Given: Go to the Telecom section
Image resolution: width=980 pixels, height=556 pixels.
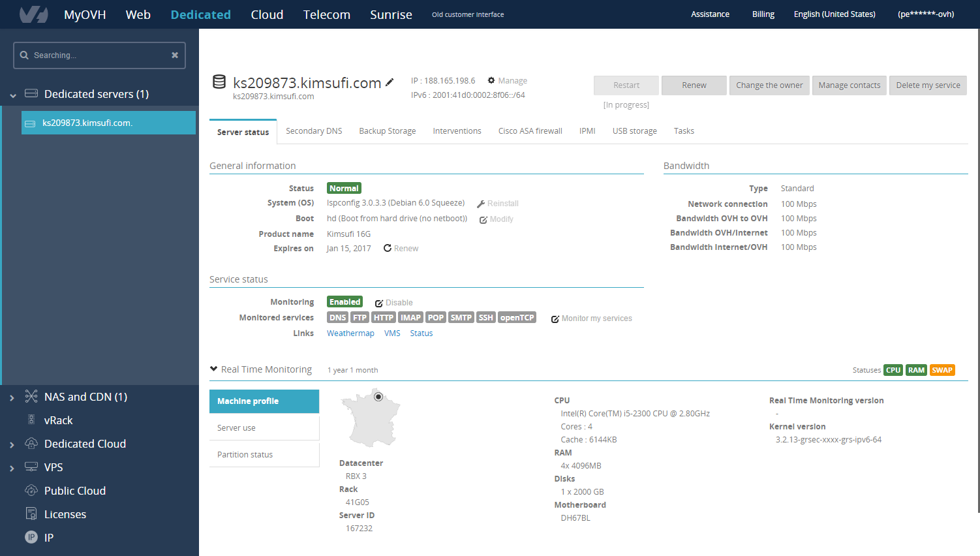Looking at the screenshot, I should [x=327, y=14].
